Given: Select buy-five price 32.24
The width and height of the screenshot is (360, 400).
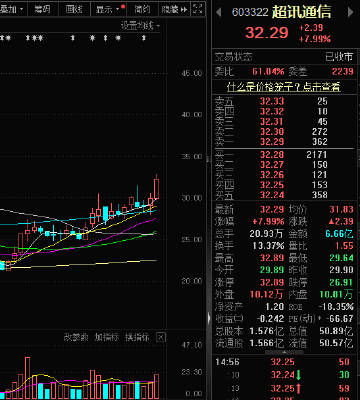Looking at the screenshot, I should (x=272, y=195).
